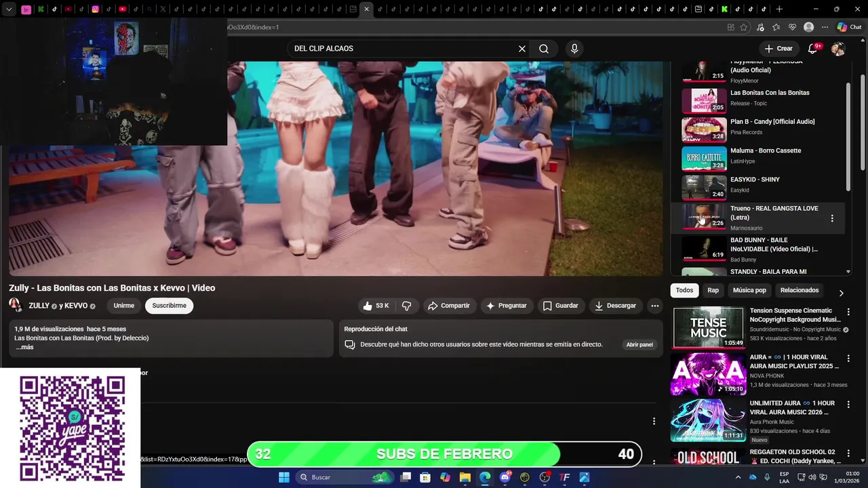
Task: Dislike the Zully video
Action: tap(407, 306)
